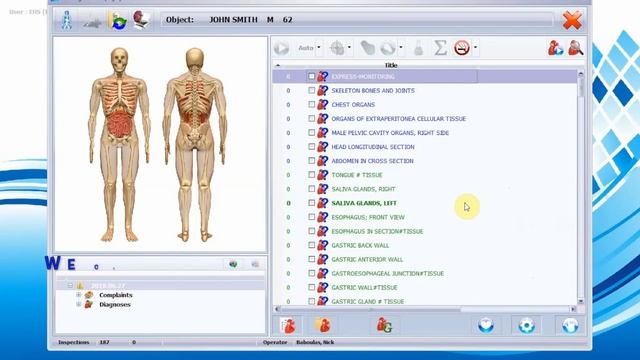Screen dimensions: 640x360
Task: Click the vertical scrollbar up arrow
Action: [x=580, y=74]
